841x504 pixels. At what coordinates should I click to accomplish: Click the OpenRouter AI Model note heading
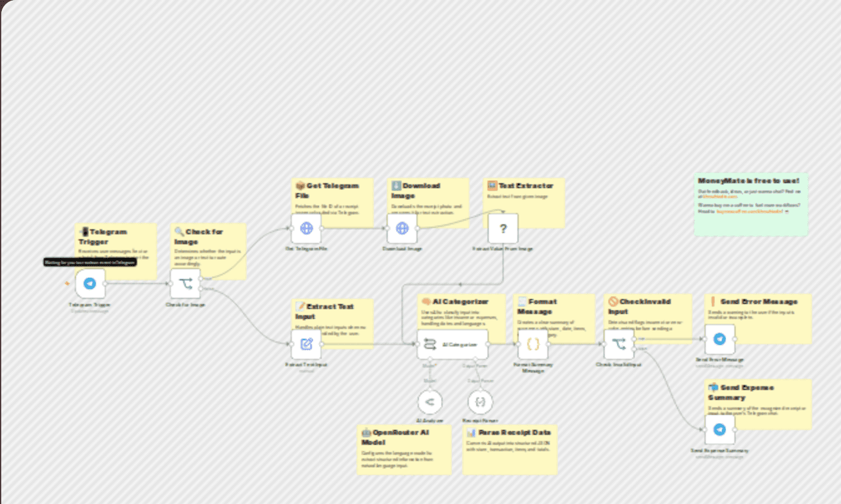tap(395, 437)
